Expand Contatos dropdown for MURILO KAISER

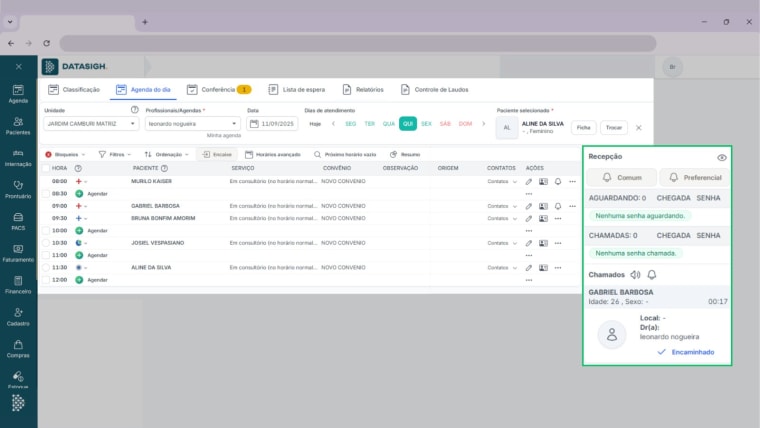[x=502, y=182]
